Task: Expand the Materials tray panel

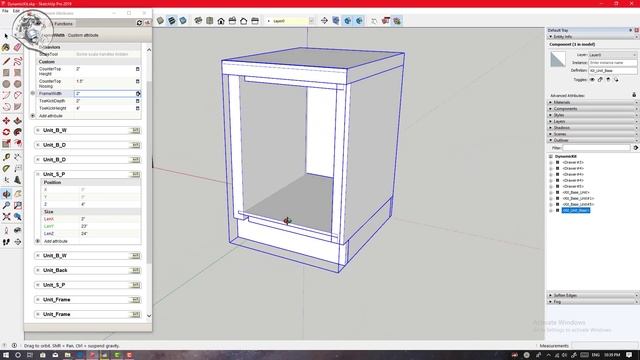Action: pos(592,102)
